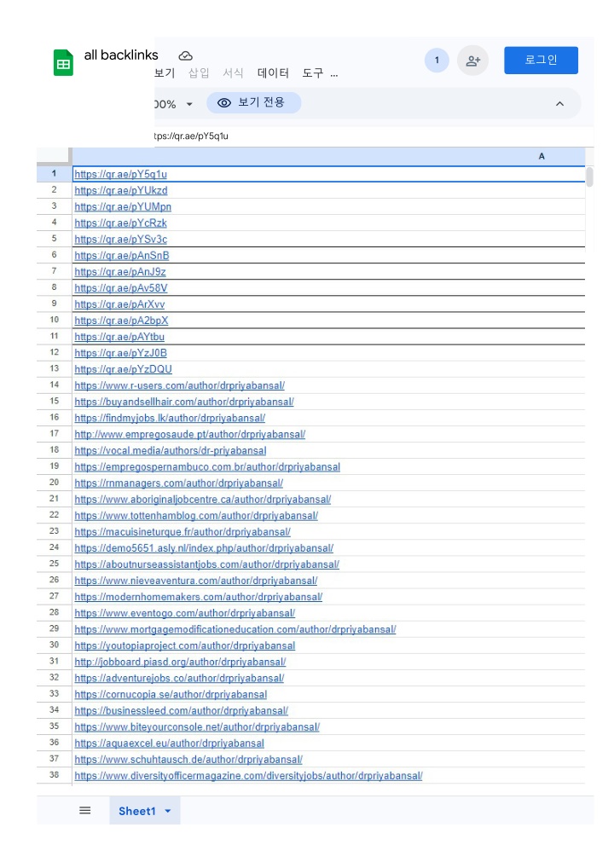
Task: Open the 데이터 menu
Action: [273, 73]
